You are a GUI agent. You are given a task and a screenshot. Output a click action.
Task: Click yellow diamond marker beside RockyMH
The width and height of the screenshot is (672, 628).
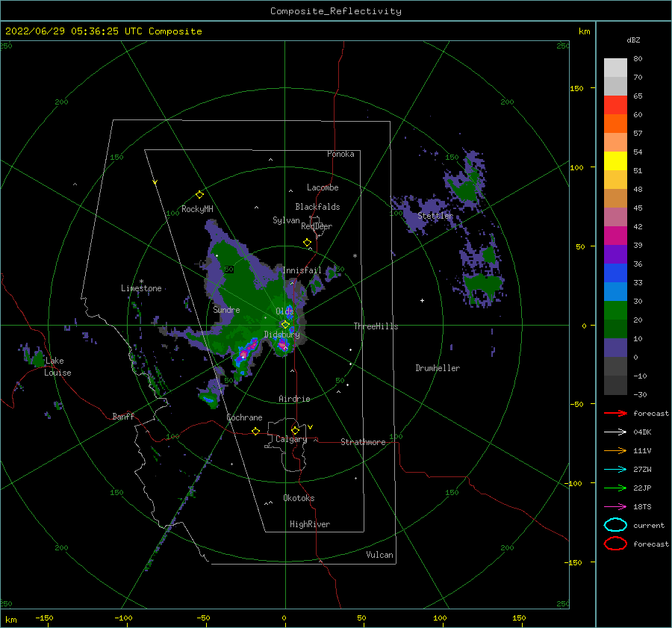coord(199,195)
